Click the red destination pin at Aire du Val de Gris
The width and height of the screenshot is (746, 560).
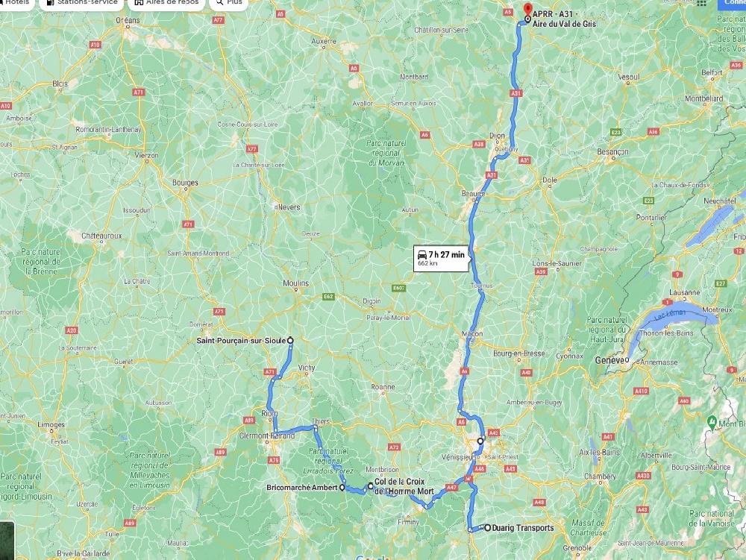527,10
